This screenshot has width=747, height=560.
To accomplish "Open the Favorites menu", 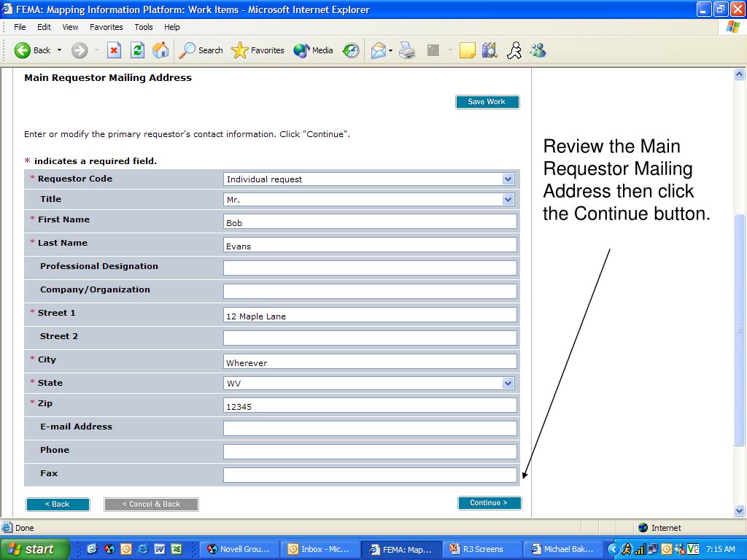I will point(107,27).
